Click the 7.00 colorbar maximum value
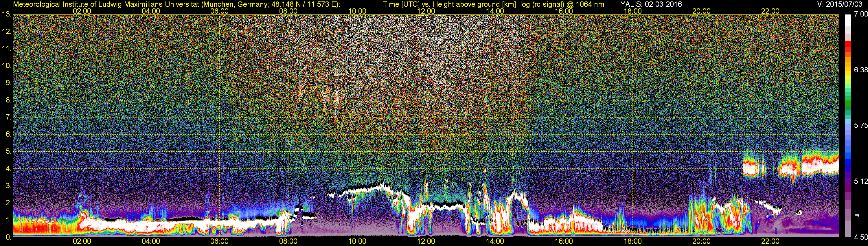 click(860, 14)
